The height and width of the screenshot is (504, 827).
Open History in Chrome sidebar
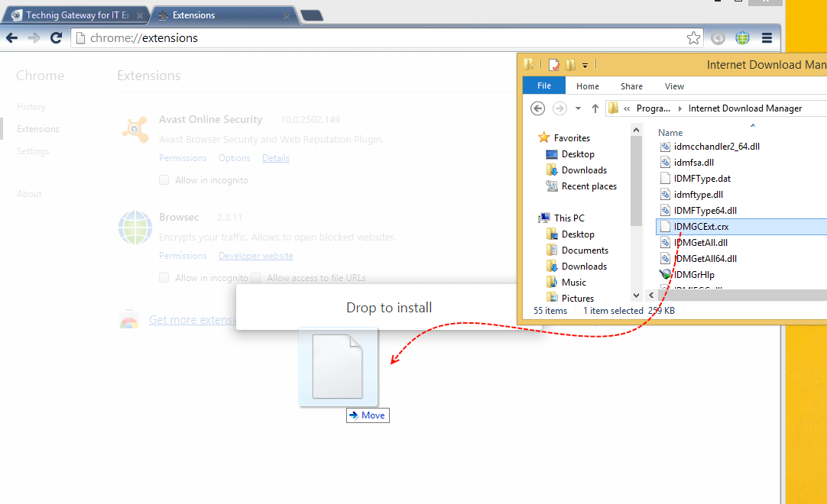(x=31, y=107)
